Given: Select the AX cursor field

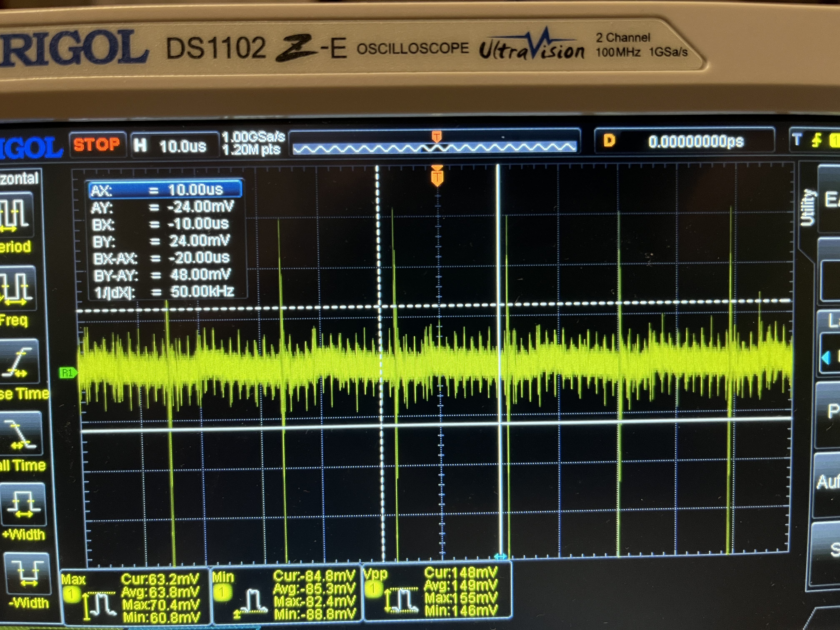Looking at the screenshot, I should click(165, 190).
